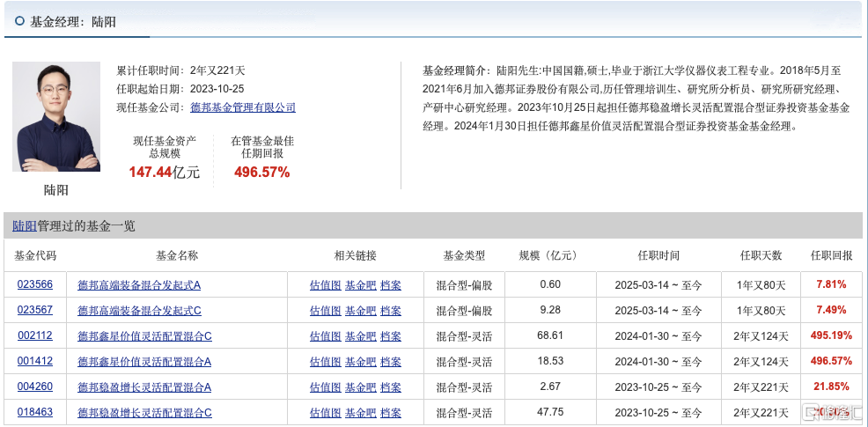Open 德邦稳盈增长灵活配置混合A fund page
Image resolution: width=868 pixels, height=427 pixels.
coord(144,387)
